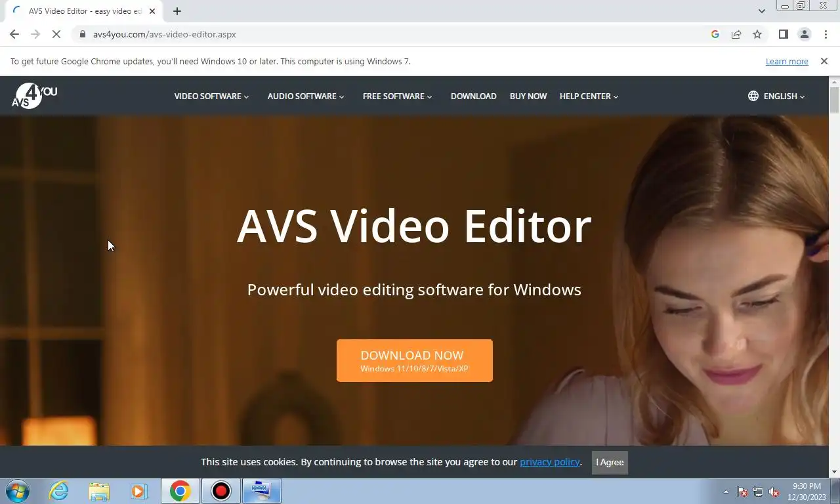Open the tab search chevron
Image resolution: width=840 pixels, height=504 pixels.
[761, 11]
